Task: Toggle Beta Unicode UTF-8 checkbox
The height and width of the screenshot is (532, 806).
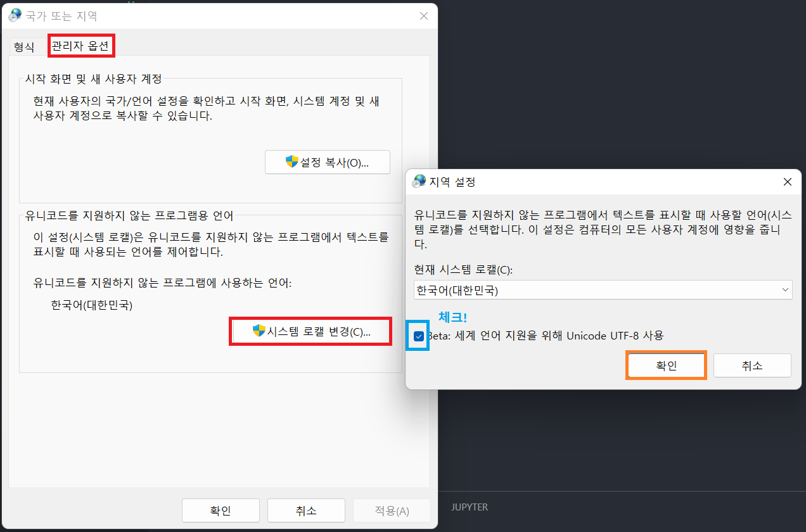Action: coord(419,336)
